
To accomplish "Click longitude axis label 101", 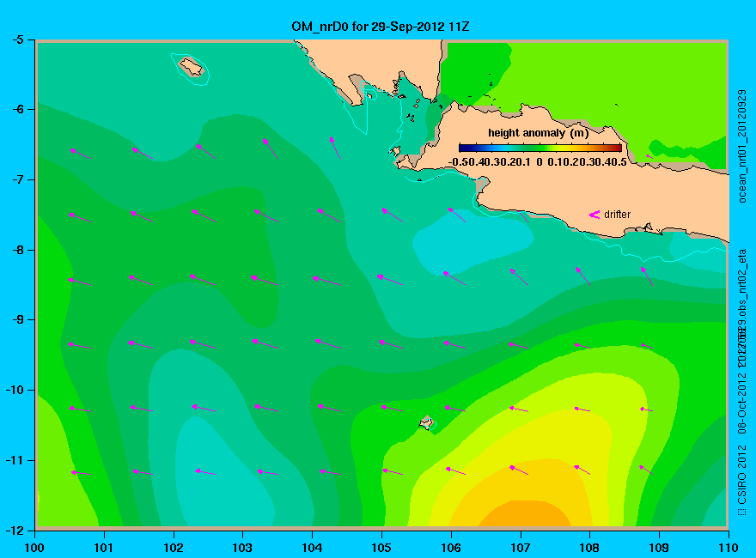I will click(104, 548).
